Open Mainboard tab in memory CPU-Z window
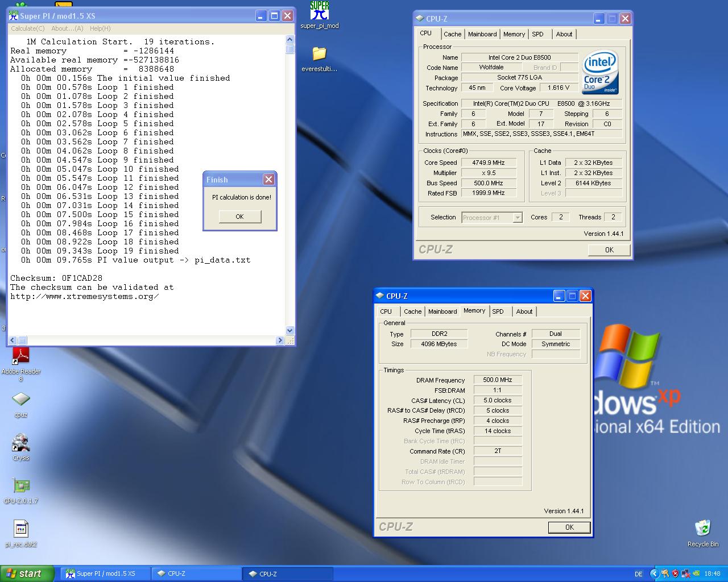Screen dimensions: 728x582 [442, 311]
